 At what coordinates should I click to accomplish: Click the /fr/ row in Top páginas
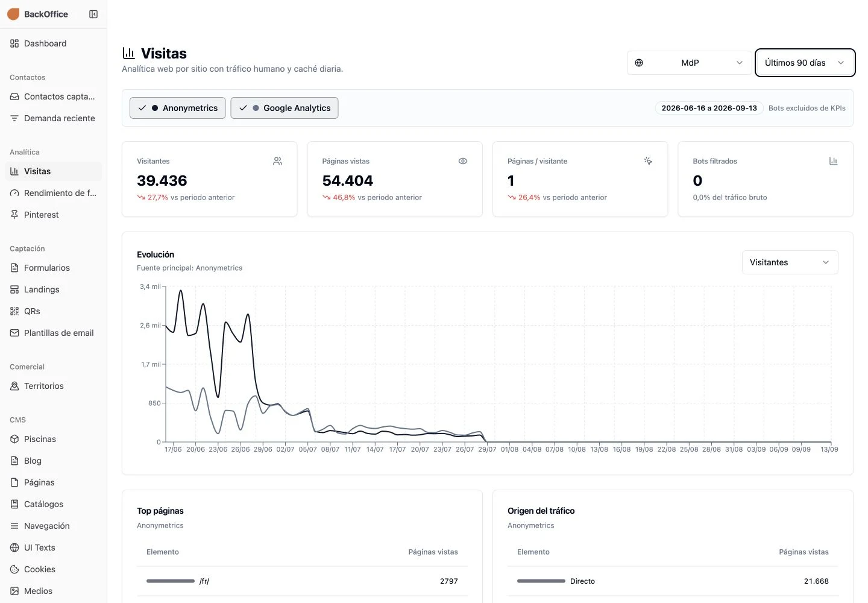click(x=302, y=581)
